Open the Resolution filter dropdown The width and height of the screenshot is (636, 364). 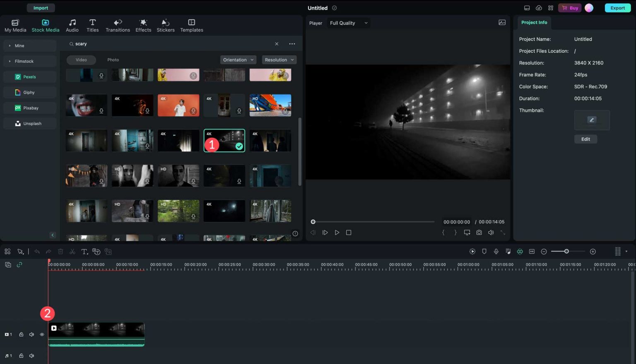tap(279, 60)
